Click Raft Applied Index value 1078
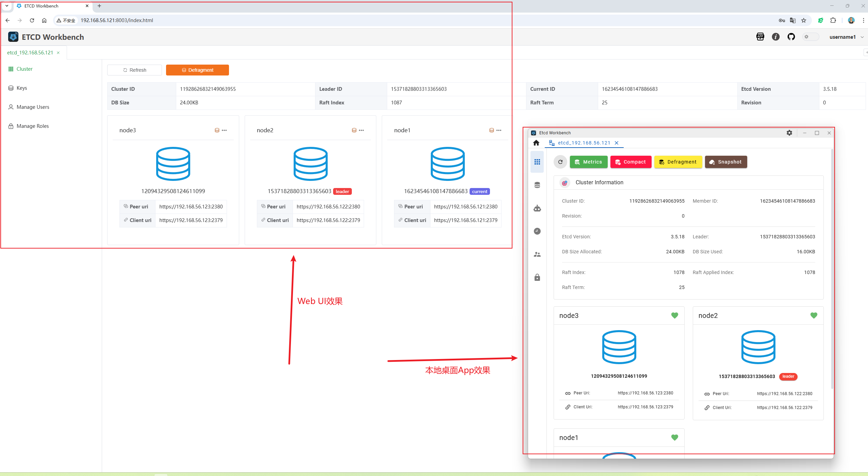 (809, 273)
